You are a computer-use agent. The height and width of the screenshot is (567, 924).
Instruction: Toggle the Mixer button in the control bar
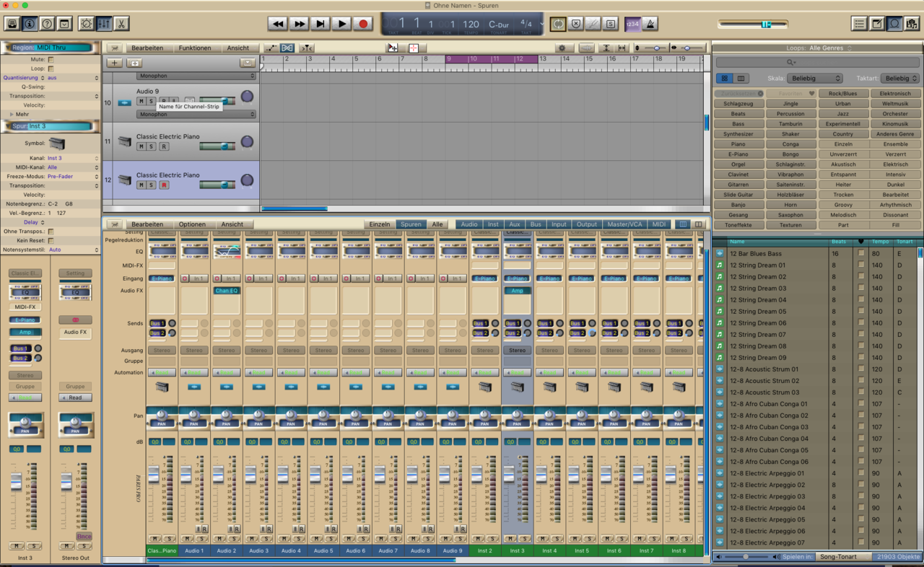[103, 24]
